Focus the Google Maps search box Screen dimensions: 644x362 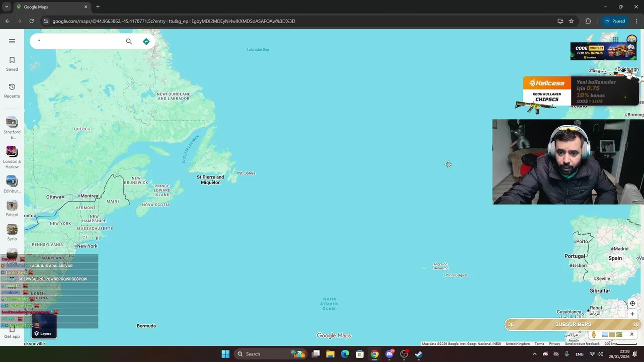pos(80,41)
